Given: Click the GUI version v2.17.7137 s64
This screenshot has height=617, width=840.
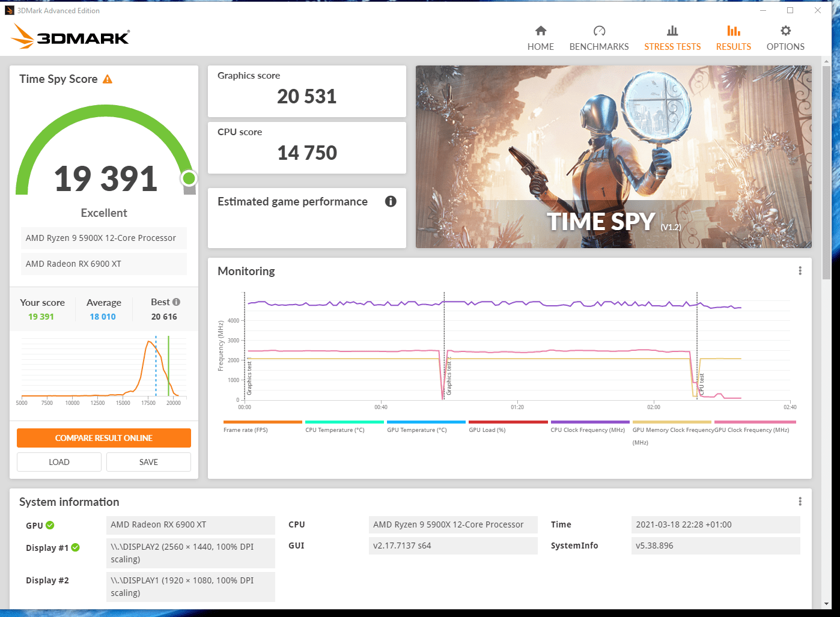Looking at the screenshot, I should point(453,546).
